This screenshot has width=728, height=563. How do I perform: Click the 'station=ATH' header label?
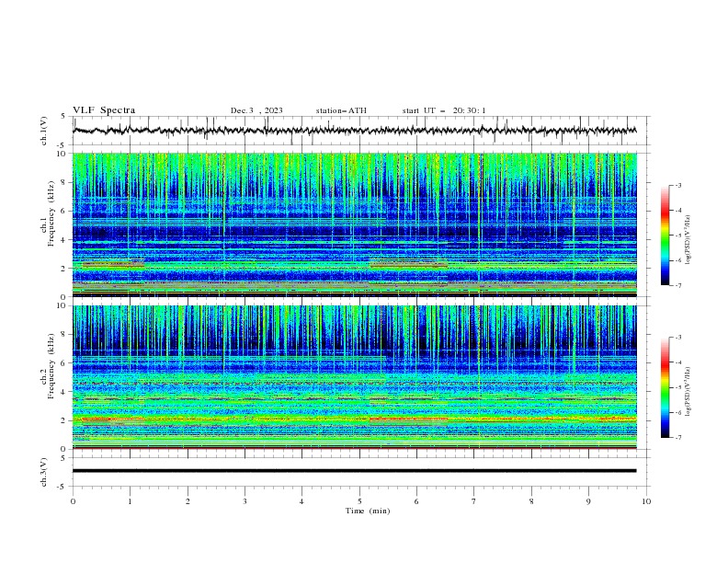pyautogui.click(x=341, y=110)
